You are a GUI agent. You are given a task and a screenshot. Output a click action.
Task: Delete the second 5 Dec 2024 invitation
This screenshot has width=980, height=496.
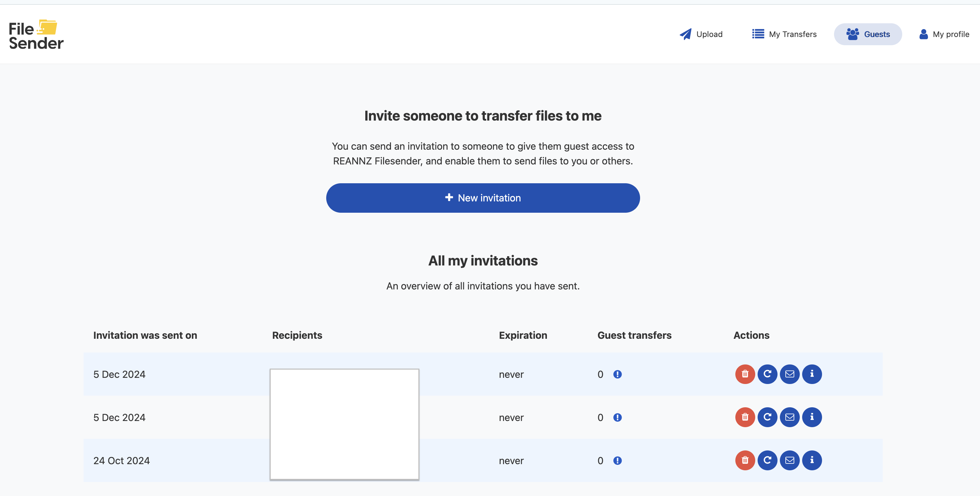745,417
